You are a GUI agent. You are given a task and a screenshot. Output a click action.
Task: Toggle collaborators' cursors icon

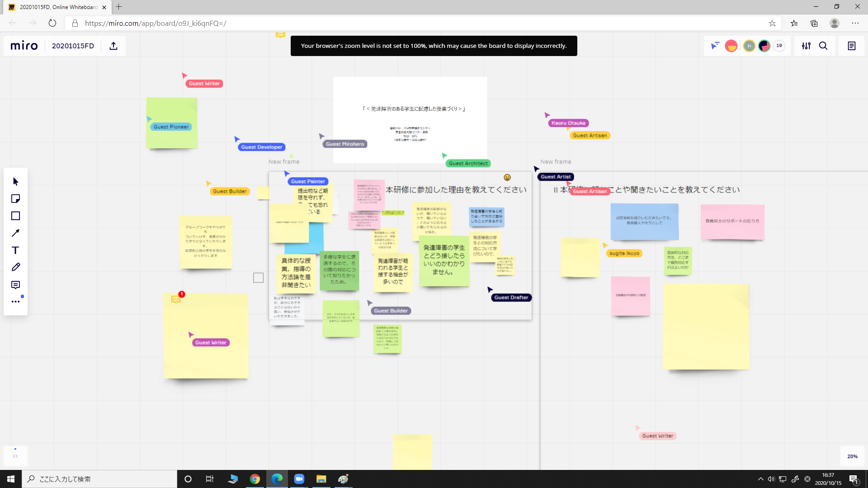point(715,46)
